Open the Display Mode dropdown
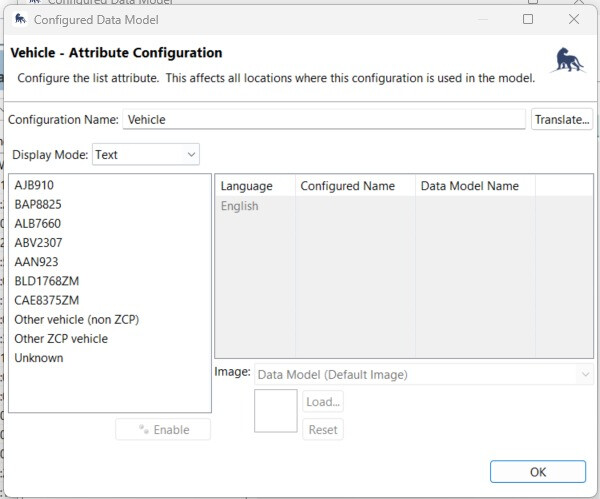The height and width of the screenshot is (499, 600). point(146,155)
